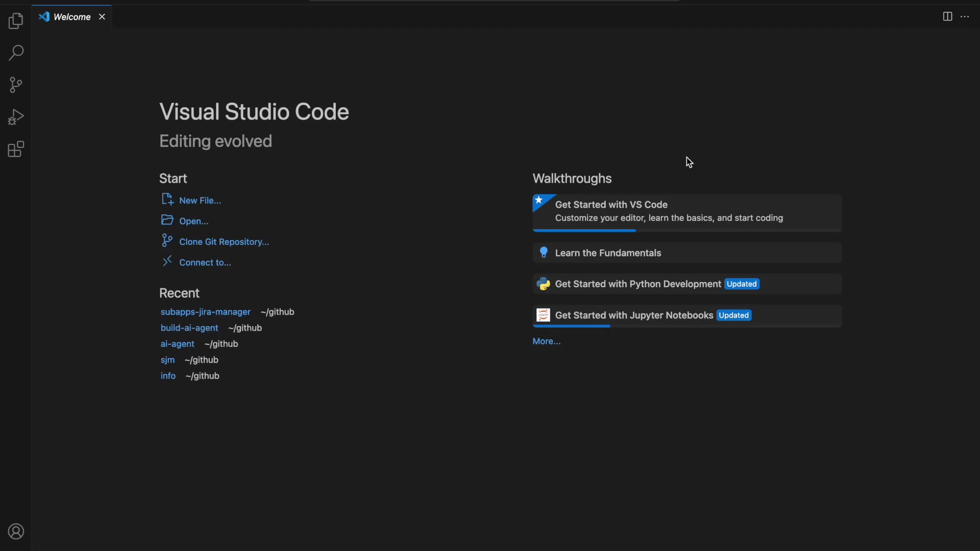Open the Accounts icon at bottom

pos(16,532)
